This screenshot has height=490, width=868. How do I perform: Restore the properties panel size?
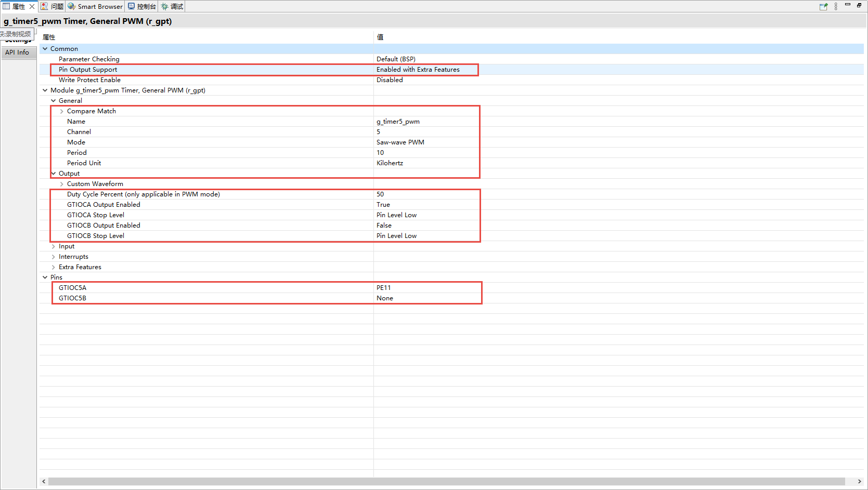(x=859, y=5)
